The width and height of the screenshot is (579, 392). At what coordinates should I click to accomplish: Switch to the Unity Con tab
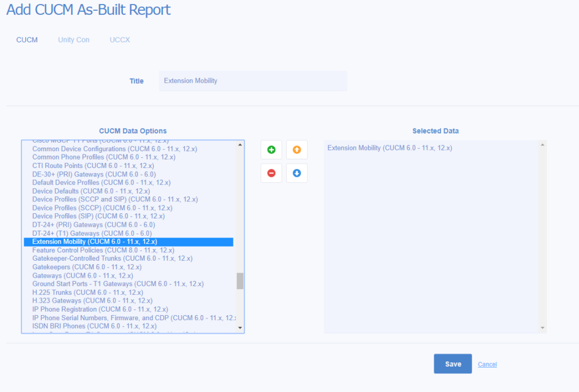point(74,40)
